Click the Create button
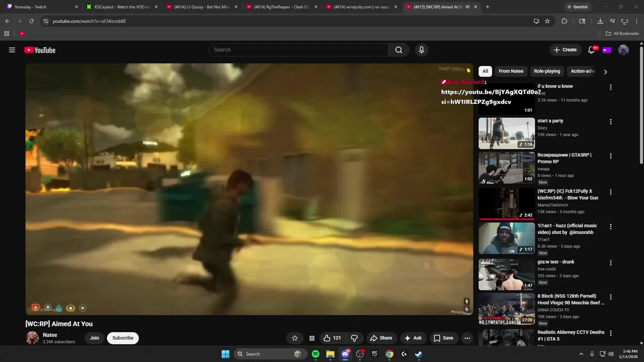 pos(565,50)
